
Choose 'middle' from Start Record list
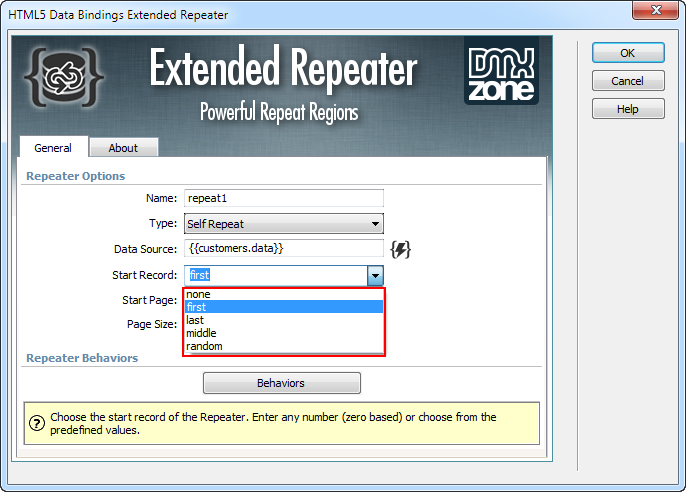tap(284, 333)
